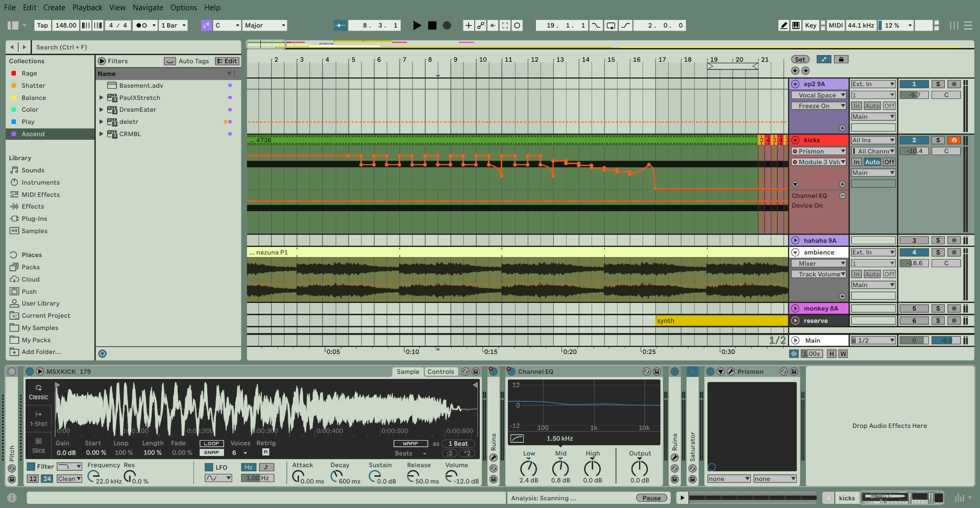Switch to the Controls tab in the sampler
The height and width of the screenshot is (508, 980).
pos(440,372)
